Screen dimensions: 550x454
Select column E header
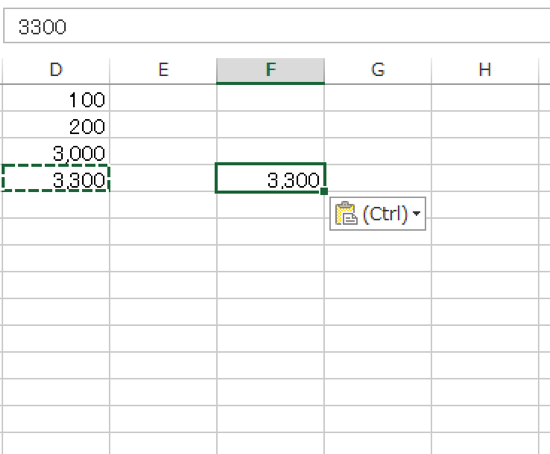(163, 71)
